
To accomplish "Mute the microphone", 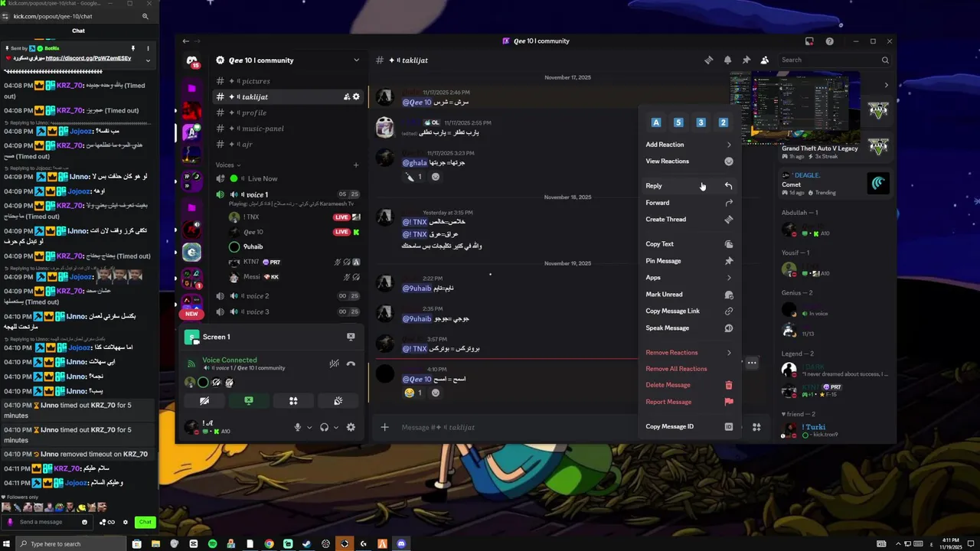I will 298,427.
